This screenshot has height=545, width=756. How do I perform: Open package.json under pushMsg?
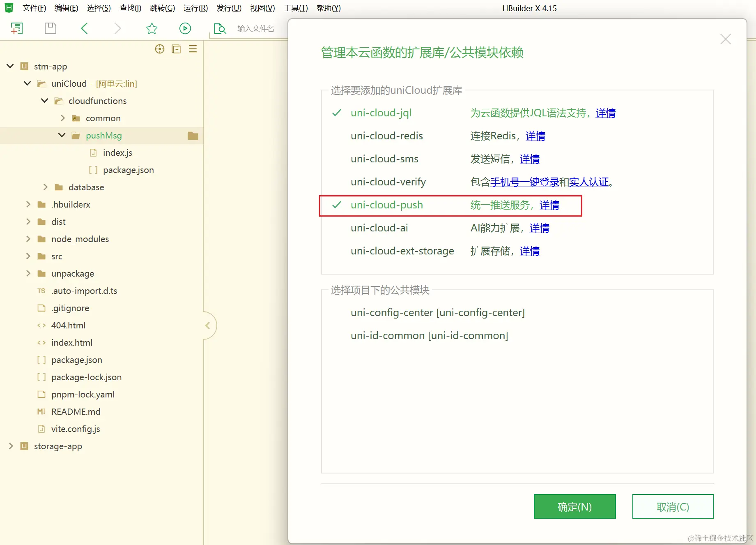128,170
